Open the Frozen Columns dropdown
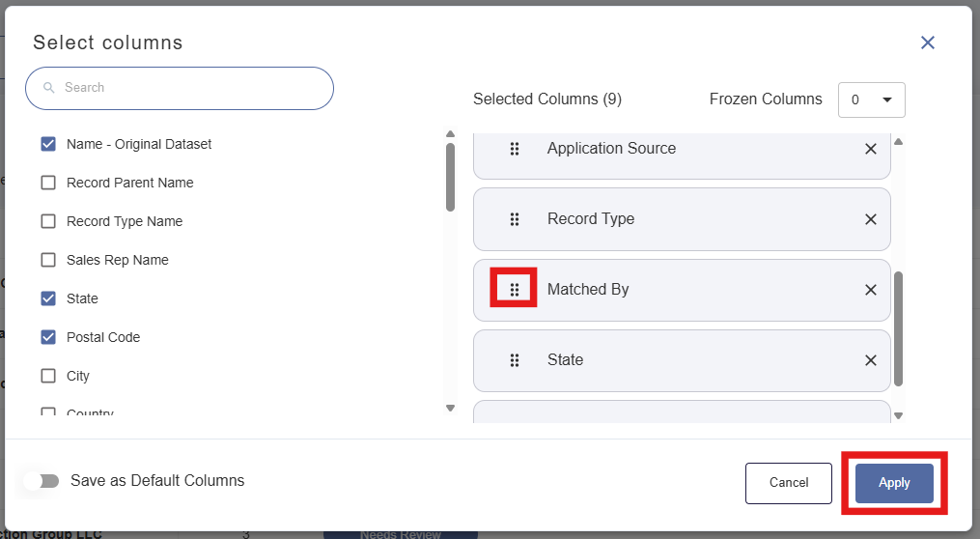Viewport: 980px width, 539px height. point(871,100)
